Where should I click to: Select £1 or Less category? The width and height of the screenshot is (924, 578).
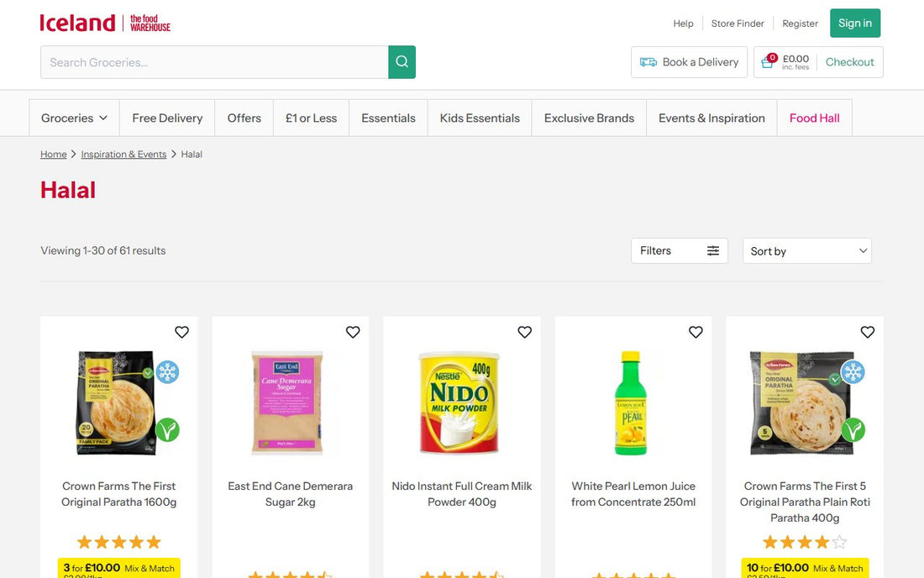tap(311, 118)
